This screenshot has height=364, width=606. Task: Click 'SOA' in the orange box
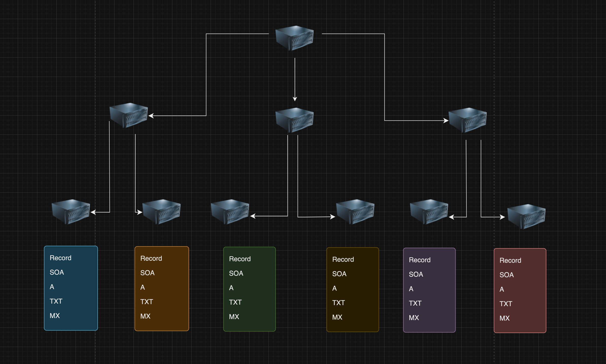pos(147,273)
